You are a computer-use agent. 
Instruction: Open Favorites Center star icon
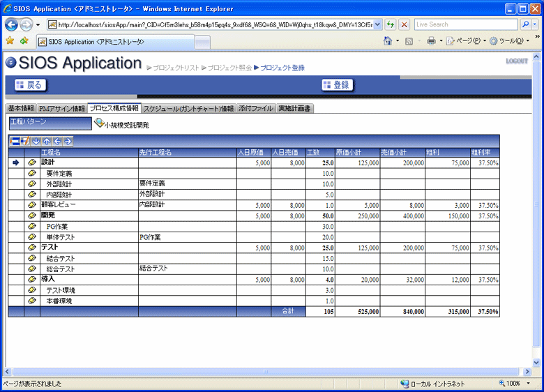[x=10, y=41]
